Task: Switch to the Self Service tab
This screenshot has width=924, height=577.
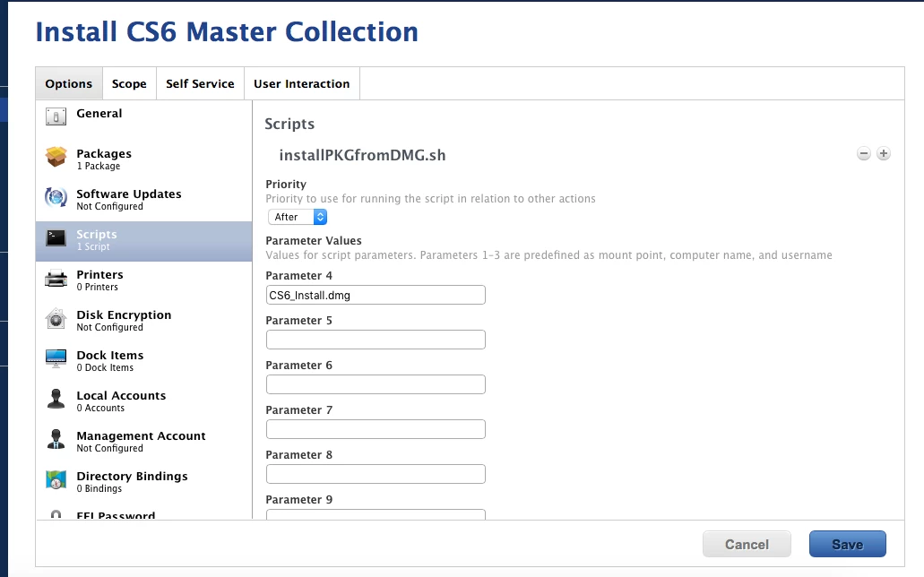Action: pyautogui.click(x=200, y=83)
